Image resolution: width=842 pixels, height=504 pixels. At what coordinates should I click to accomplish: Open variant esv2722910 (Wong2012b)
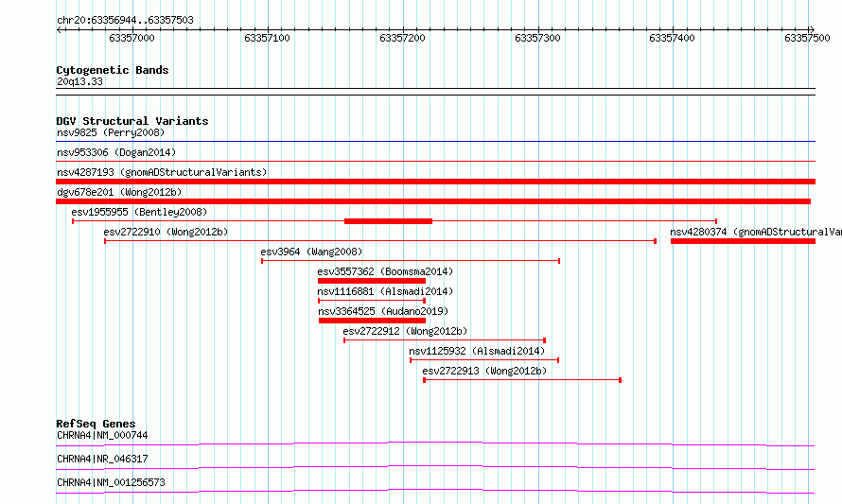coord(166,232)
